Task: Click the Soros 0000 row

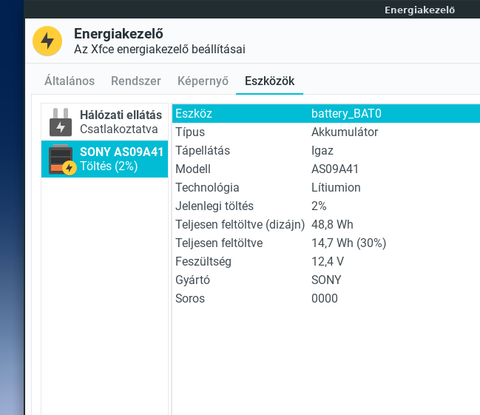Action: coord(326,298)
